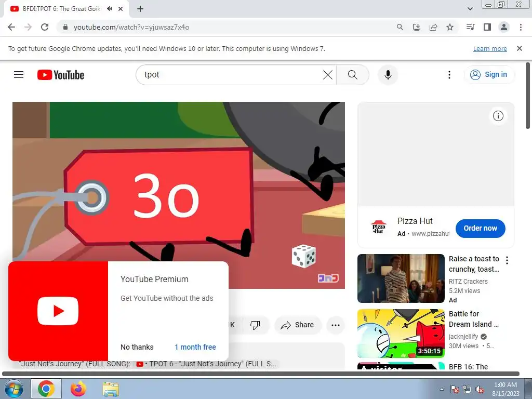Click the install app icon in address bar
Image resolution: width=532 pixels, height=399 pixels.
[417, 27]
